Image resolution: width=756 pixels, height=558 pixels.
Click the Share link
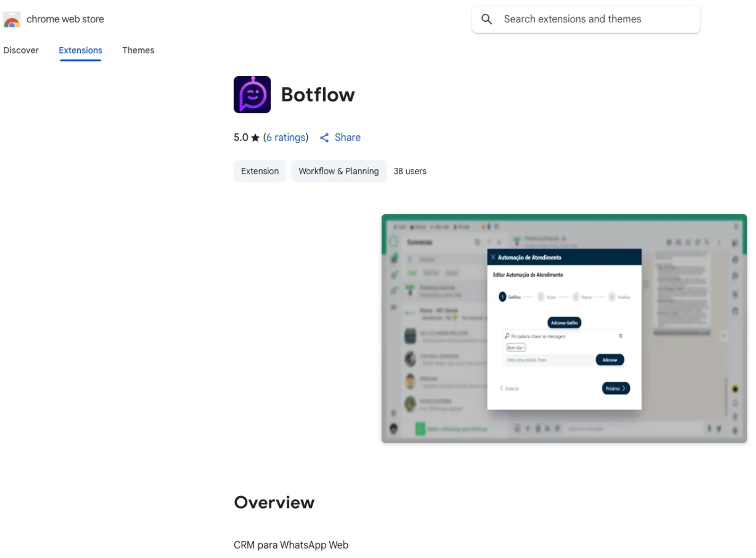pyautogui.click(x=347, y=138)
